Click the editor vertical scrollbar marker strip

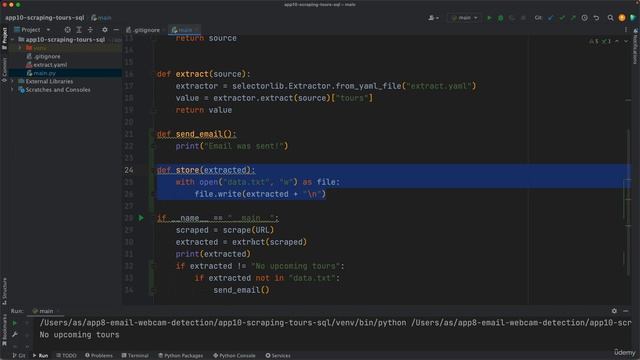[628, 171]
